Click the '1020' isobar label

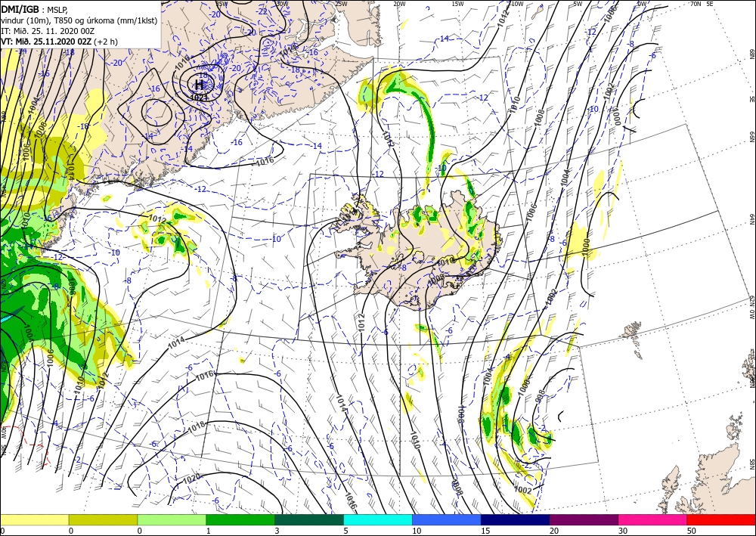191,479
